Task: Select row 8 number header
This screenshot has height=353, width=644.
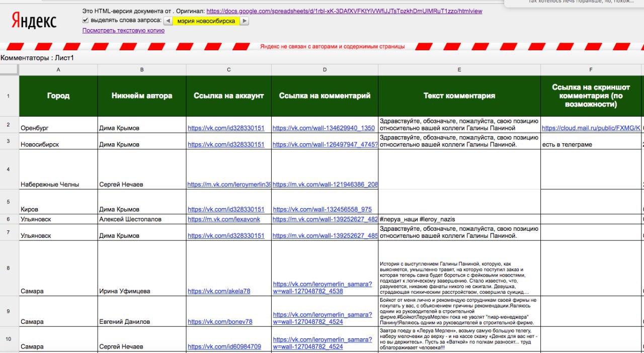Action: (9, 268)
